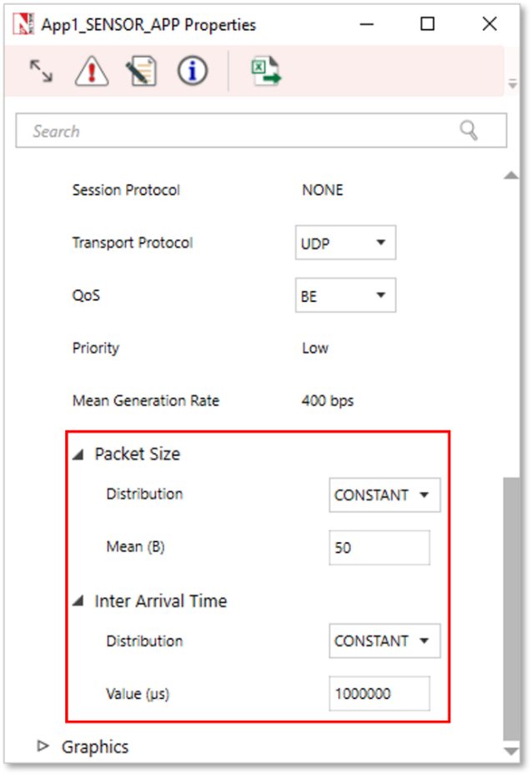532x775 pixels.
Task: Click the Value (µs) input field
Action: [379, 694]
